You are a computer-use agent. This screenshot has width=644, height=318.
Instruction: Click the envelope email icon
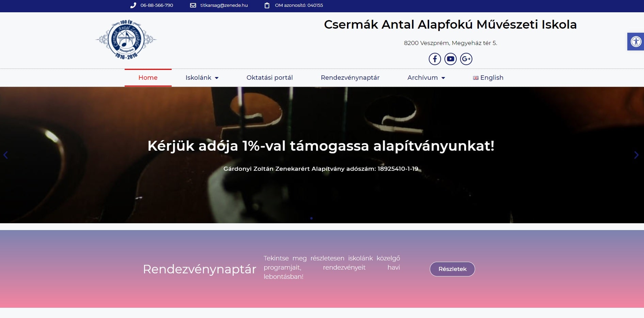click(x=193, y=5)
